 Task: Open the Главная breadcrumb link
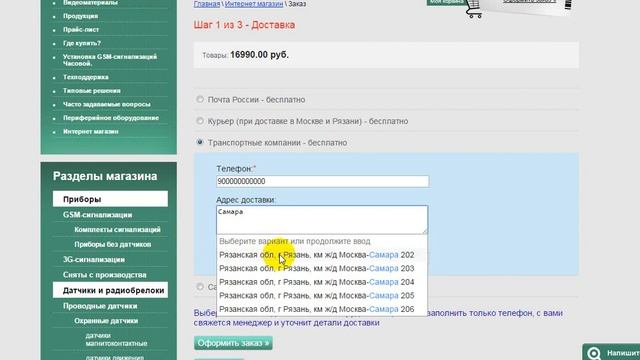[207, 4]
